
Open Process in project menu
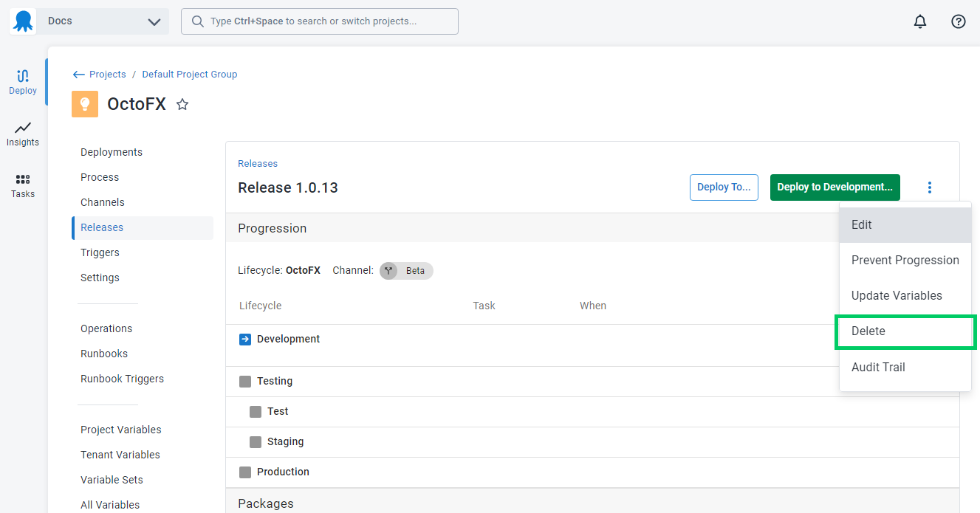[100, 177]
